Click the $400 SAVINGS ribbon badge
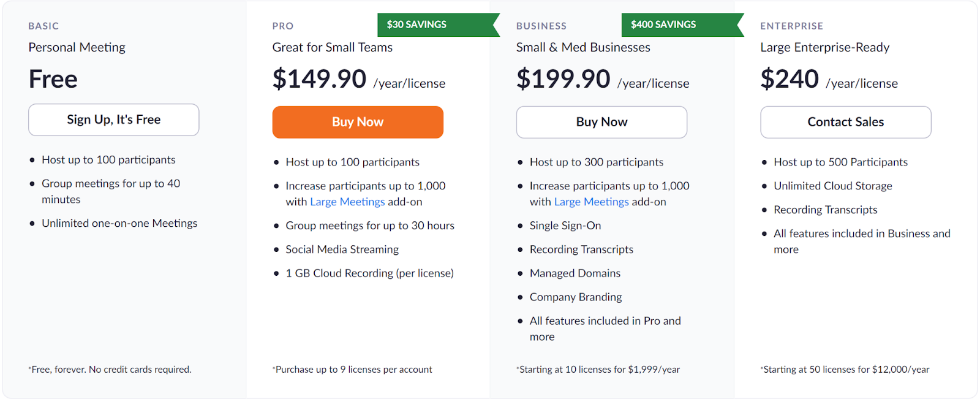 (663, 25)
